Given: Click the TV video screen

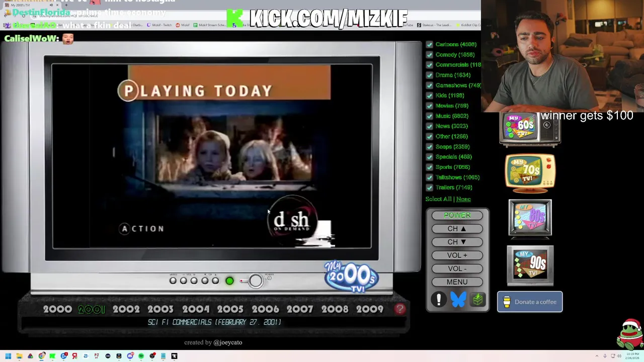Looking at the screenshot, I should [x=212, y=156].
